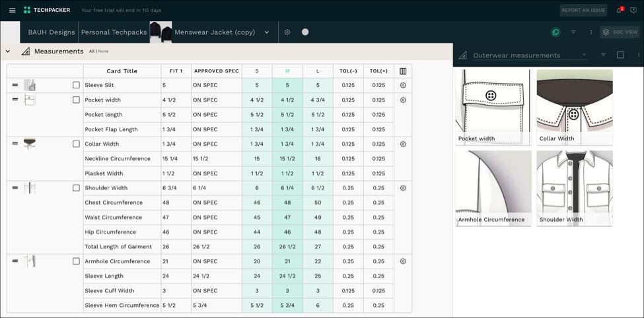This screenshot has width=644, height=318.
Task: Open settings gear for Pocket width row
Action: tap(403, 100)
